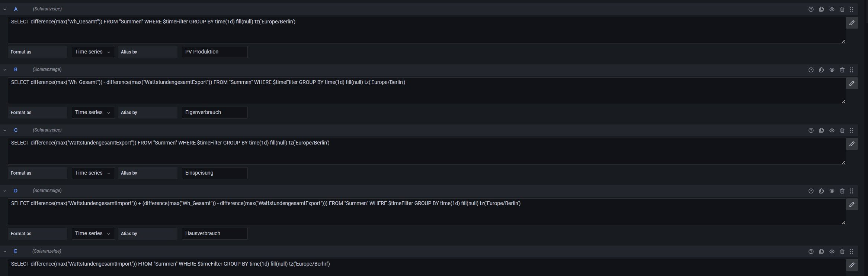Toggle visibility of query B

coord(832,70)
